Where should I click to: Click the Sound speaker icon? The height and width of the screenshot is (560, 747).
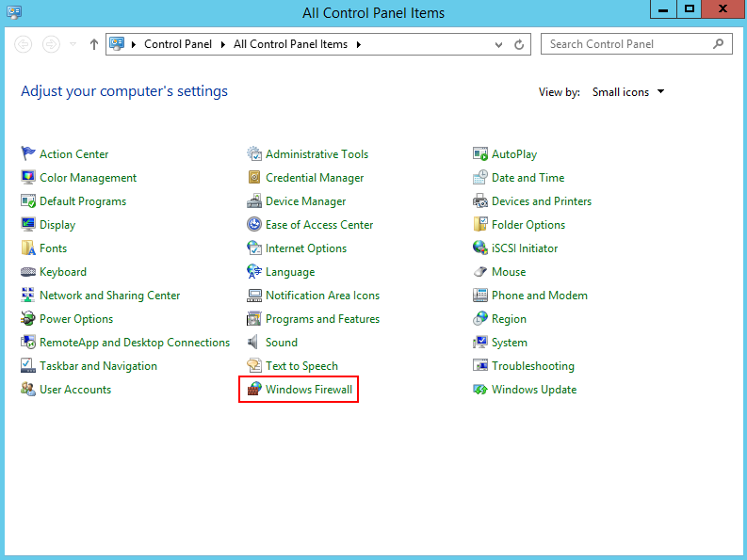[x=253, y=342]
